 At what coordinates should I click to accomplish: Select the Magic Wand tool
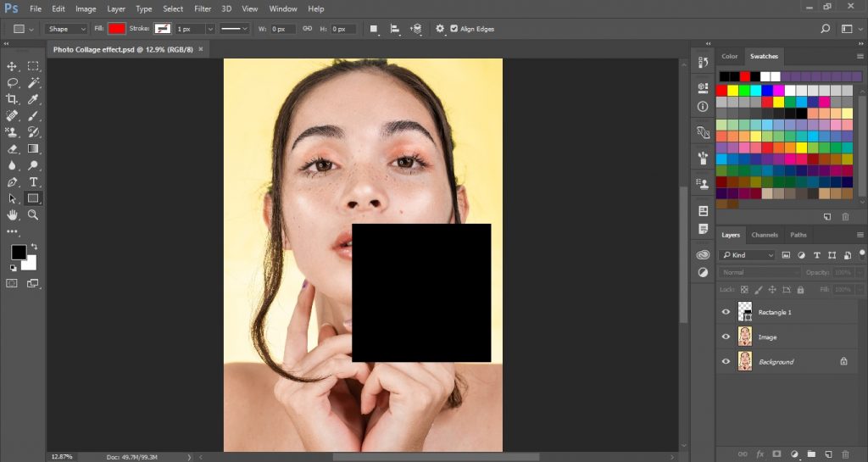pyautogui.click(x=33, y=83)
